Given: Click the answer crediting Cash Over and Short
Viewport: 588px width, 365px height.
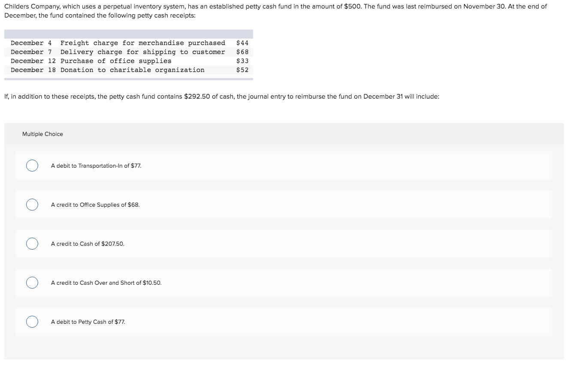Looking at the screenshot, I should point(106,282).
